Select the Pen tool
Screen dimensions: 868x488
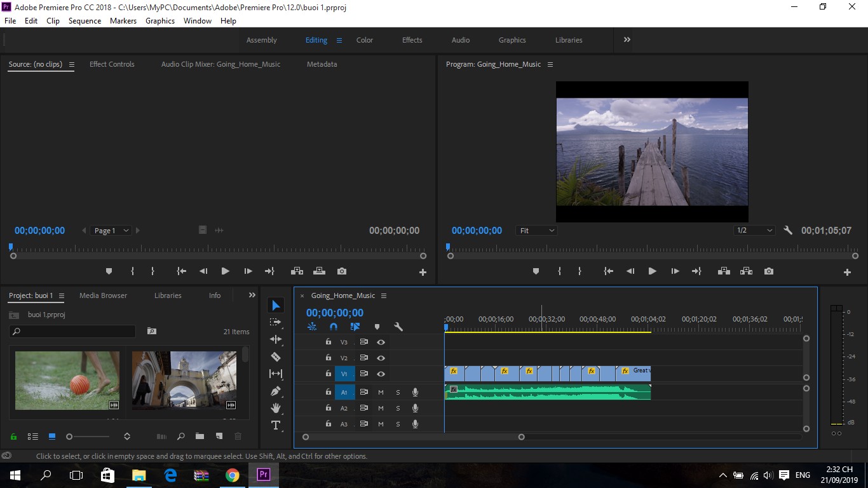click(x=276, y=391)
